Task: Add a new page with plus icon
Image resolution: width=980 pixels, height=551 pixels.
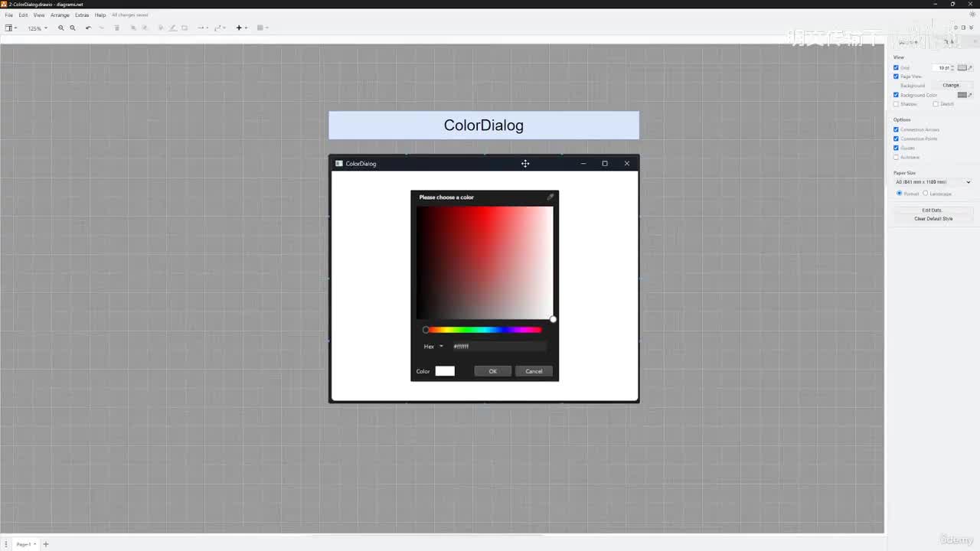Action: click(46, 544)
